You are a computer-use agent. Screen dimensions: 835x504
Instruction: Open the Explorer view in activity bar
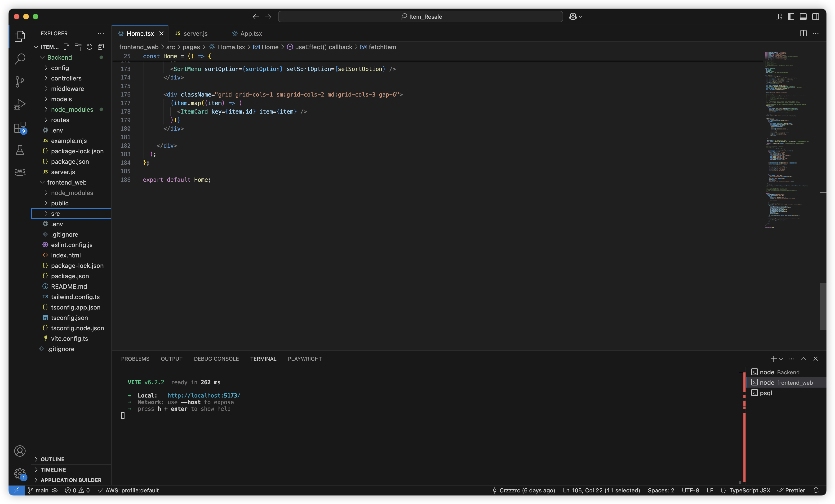[20, 36]
